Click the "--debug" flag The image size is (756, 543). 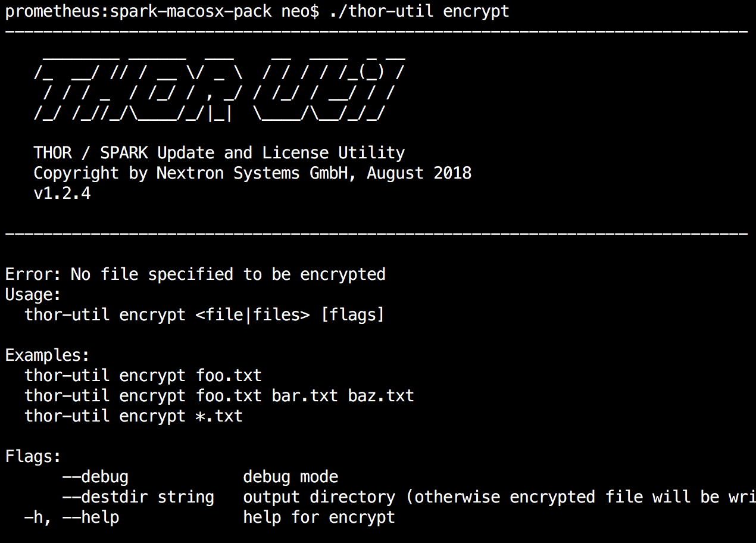click(95, 477)
